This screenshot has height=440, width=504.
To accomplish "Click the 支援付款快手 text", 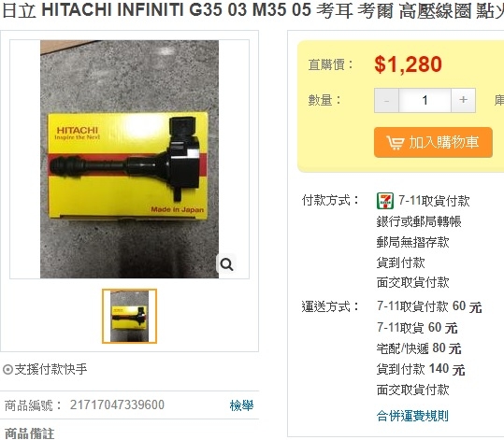I will (50, 369).
